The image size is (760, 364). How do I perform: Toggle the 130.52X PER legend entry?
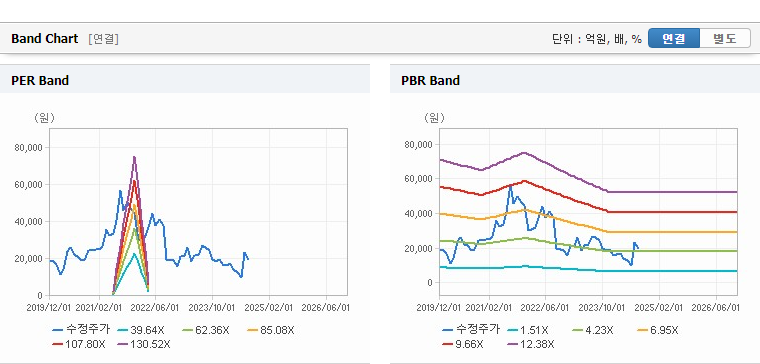point(144,344)
